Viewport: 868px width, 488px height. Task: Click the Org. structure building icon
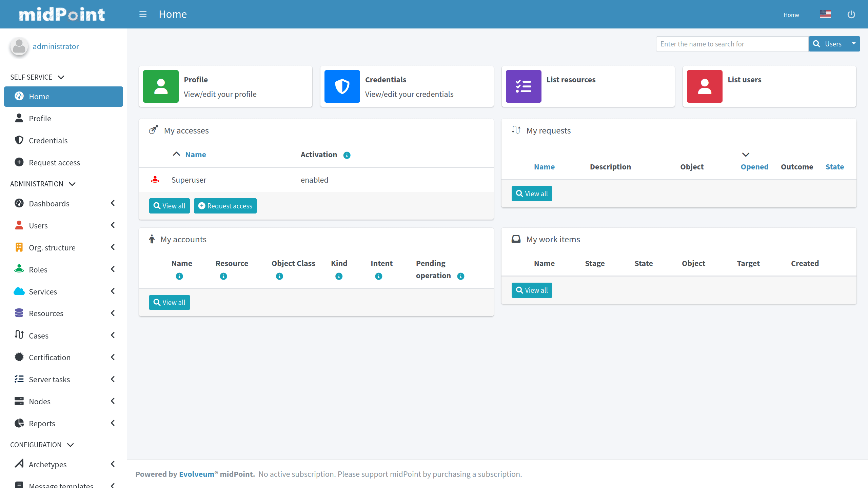(x=19, y=247)
